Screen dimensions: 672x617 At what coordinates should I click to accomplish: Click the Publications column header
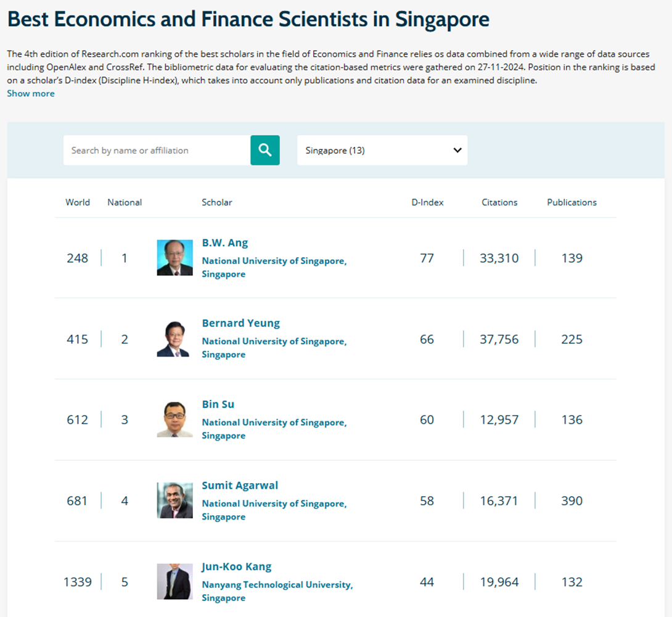pos(572,202)
